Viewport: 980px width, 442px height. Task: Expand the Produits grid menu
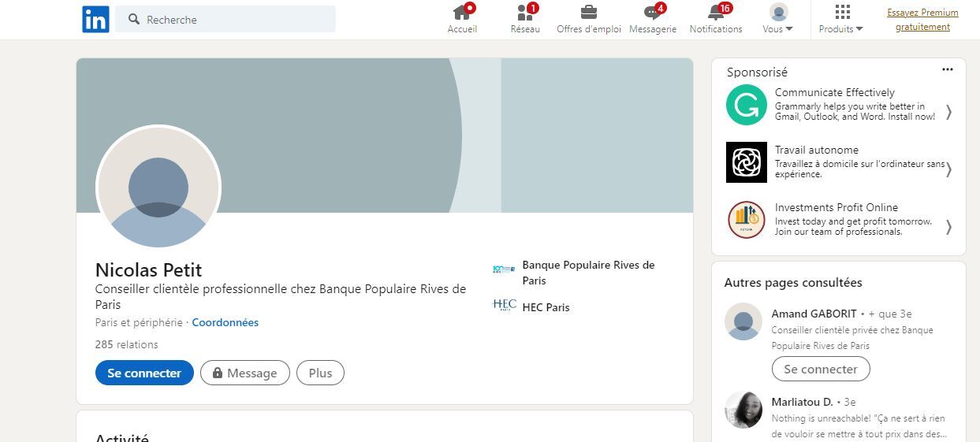tap(841, 19)
